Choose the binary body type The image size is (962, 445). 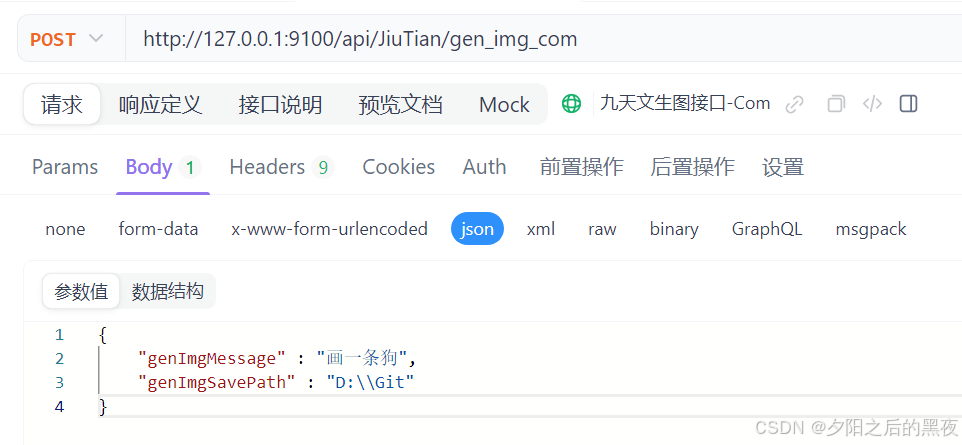click(x=674, y=229)
